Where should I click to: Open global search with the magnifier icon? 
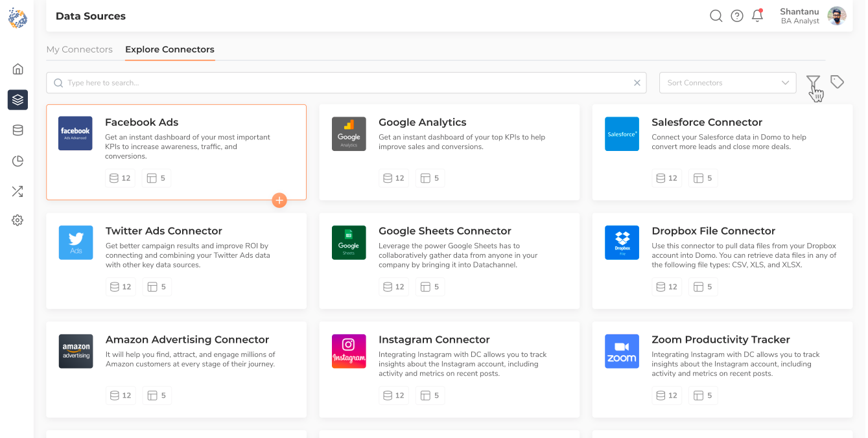(x=716, y=16)
